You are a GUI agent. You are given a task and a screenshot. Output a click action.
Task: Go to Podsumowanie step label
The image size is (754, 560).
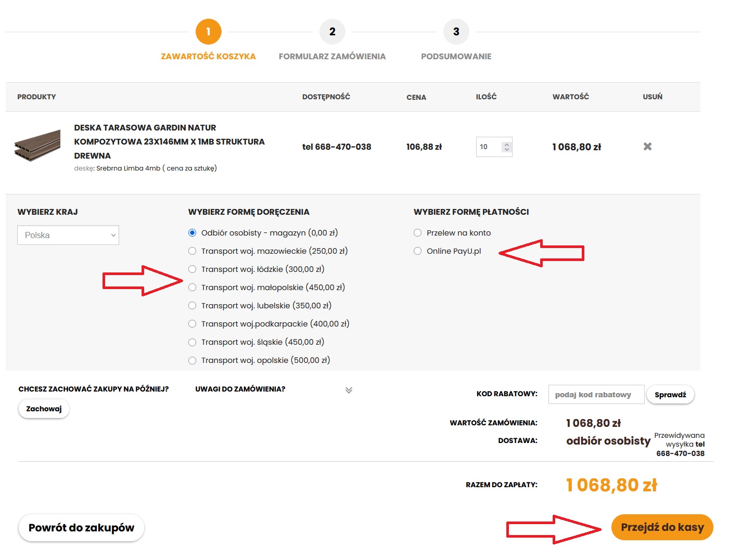pyautogui.click(x=456, y=56)
